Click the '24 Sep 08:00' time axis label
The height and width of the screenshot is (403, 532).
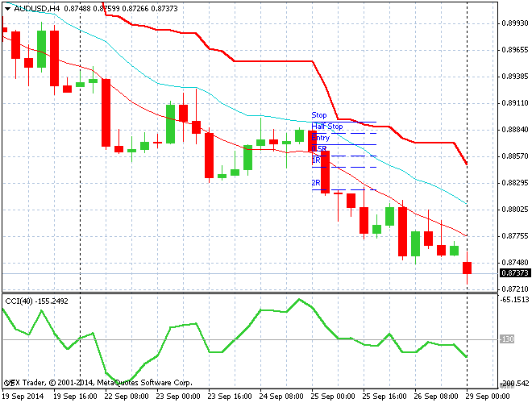[x=281, y=397]
